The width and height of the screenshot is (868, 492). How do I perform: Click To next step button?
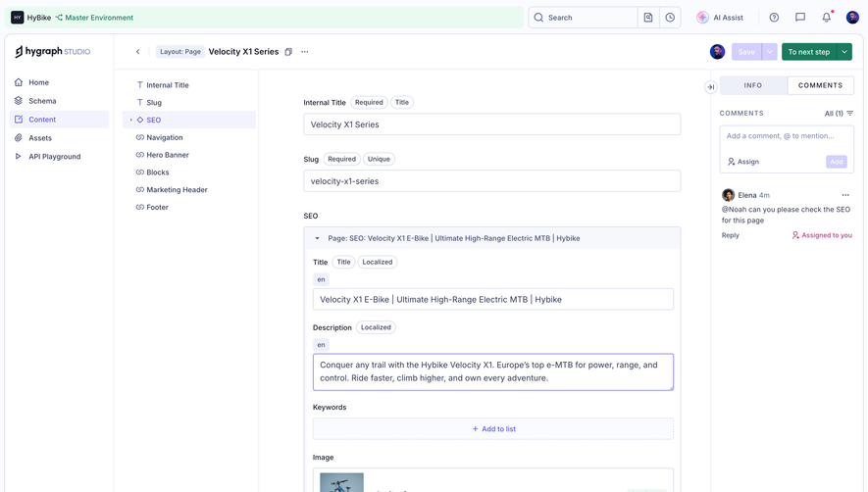pos(809,52)
